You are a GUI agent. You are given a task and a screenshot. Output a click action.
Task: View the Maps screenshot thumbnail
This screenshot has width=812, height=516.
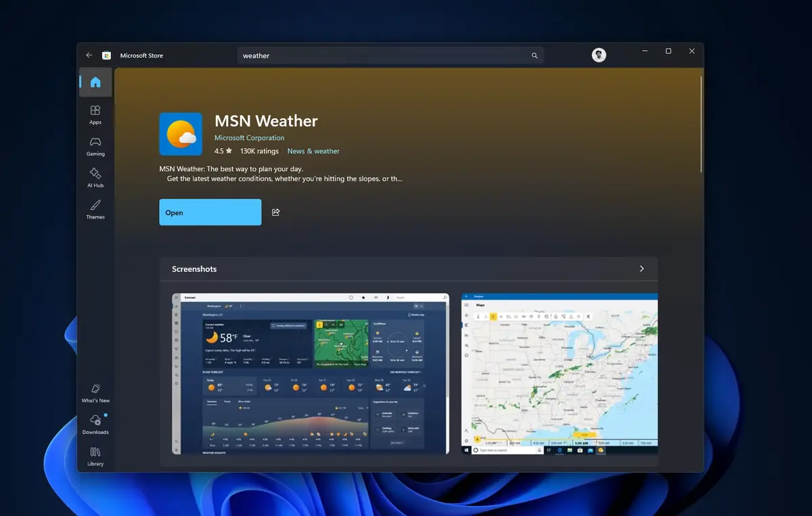coord(560,374)
